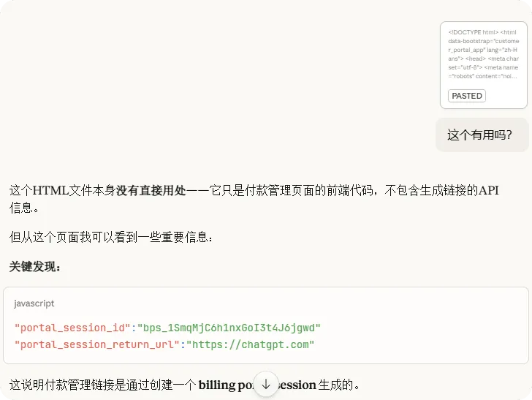Select the user message bubble "这个有用吗?"
The image size is (532, 400).
point(482,135)
